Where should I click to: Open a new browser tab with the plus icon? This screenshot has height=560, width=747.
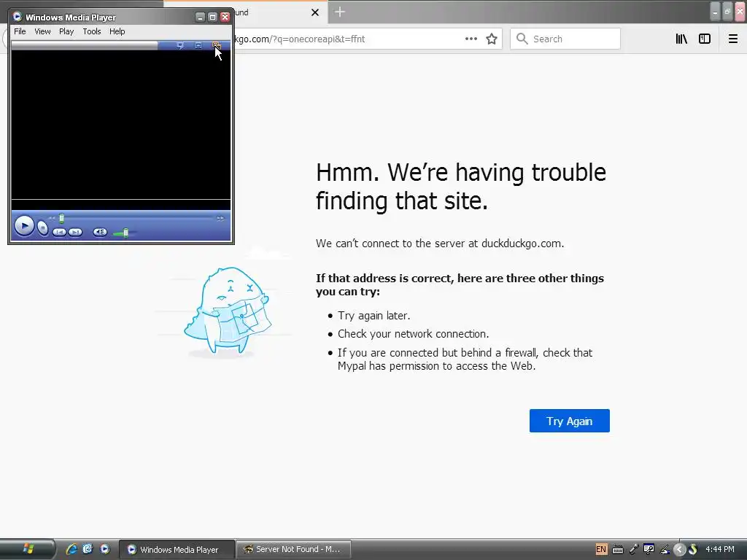340,12
